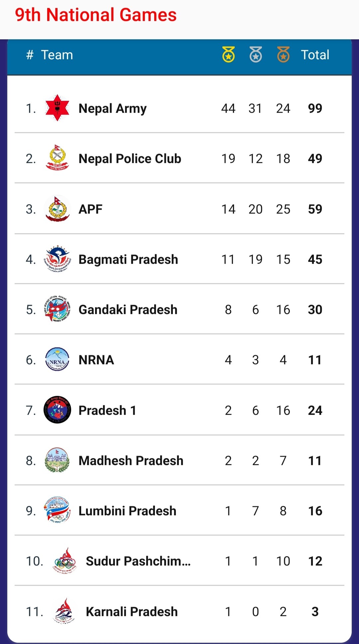
Task: Select the truncated Sudur Pashchim team name
Action: (x=138, y=561)
